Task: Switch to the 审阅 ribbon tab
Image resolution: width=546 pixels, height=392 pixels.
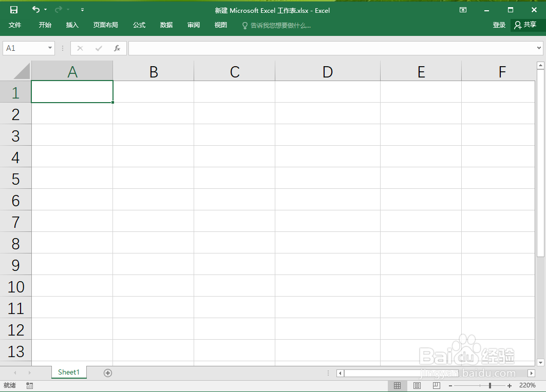Action: [194, 25]
